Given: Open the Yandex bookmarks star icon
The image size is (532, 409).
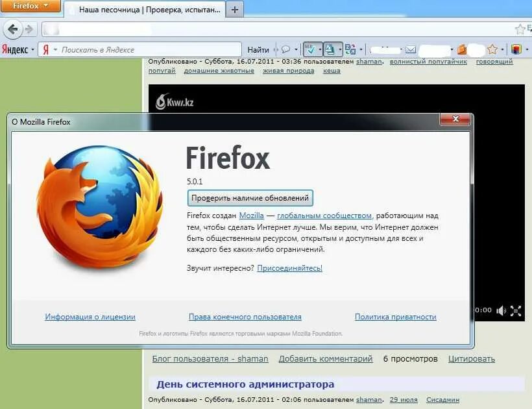Looking at the screenshot, I should click(x=492, y=50).
